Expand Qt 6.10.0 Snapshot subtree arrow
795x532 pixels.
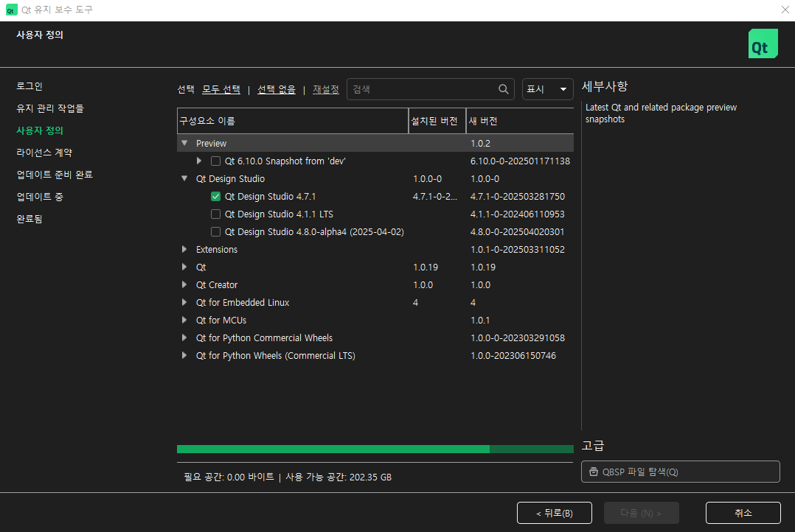tap(199, 161)
